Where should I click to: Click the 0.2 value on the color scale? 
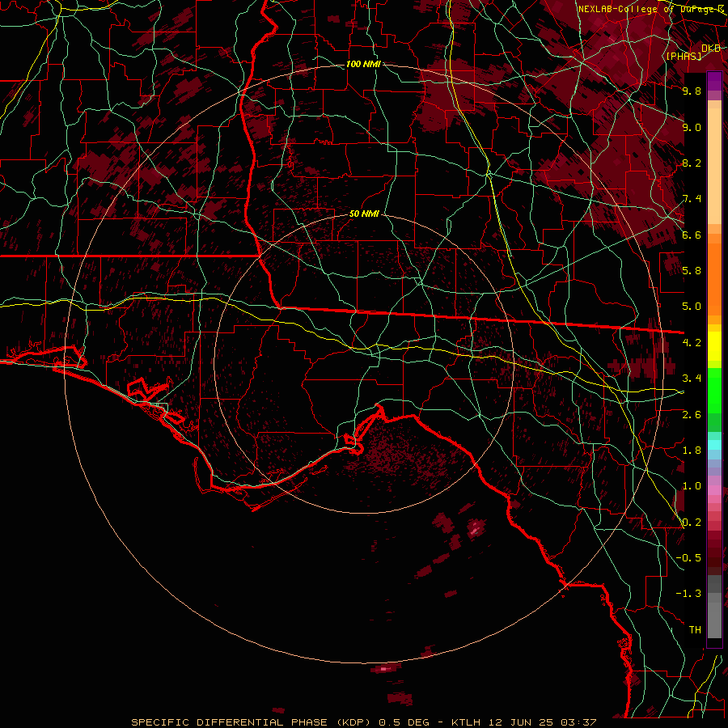(692, 523)
